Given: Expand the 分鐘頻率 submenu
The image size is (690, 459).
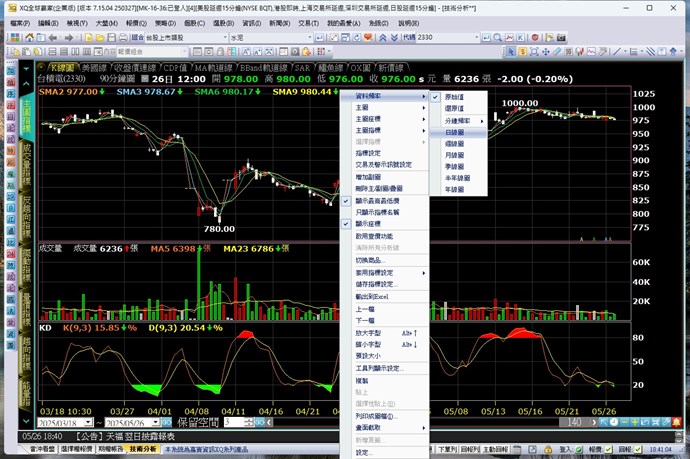Looking at the screenshot, I should pyautogui.click(x=460, y=120).
